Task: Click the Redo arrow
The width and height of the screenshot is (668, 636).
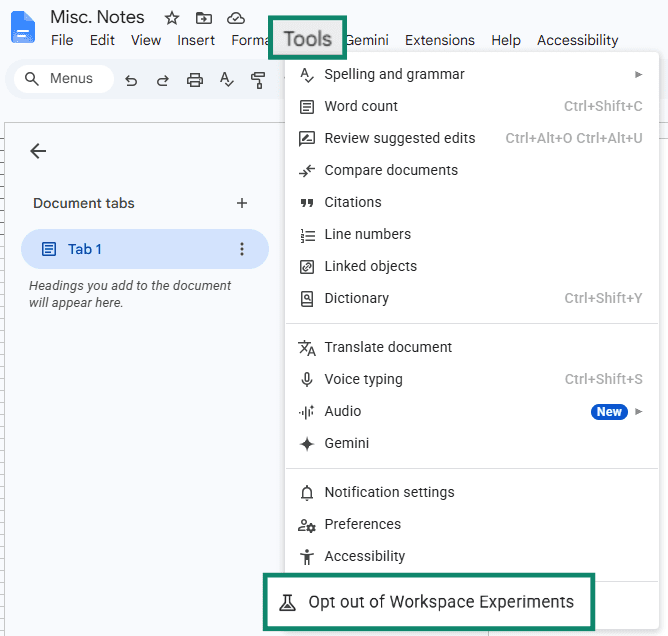Action: (x=163, y=80)
